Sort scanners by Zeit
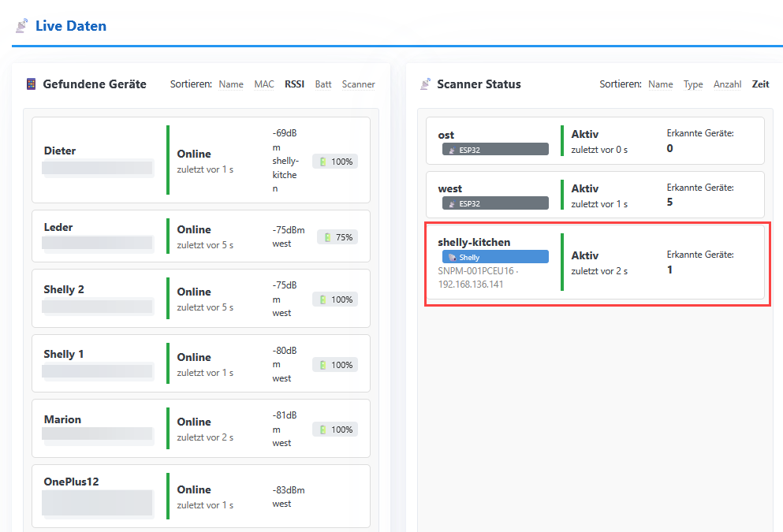The height and width of the screenshot is (532, 783). [x=761, y=84]
